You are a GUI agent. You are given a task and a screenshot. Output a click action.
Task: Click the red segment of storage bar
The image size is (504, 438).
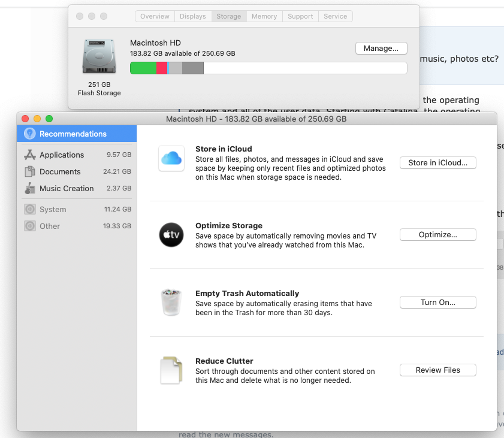[162, 68]
